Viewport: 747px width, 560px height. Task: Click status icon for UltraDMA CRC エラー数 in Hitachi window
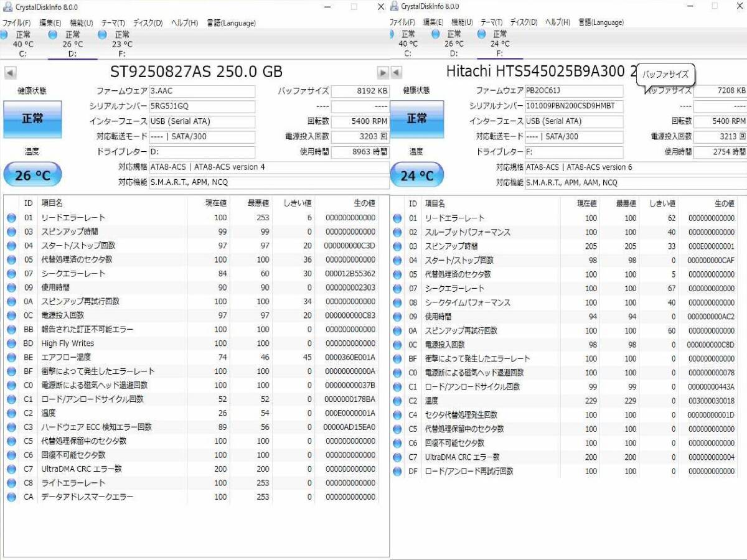click(x=397, y=457)
